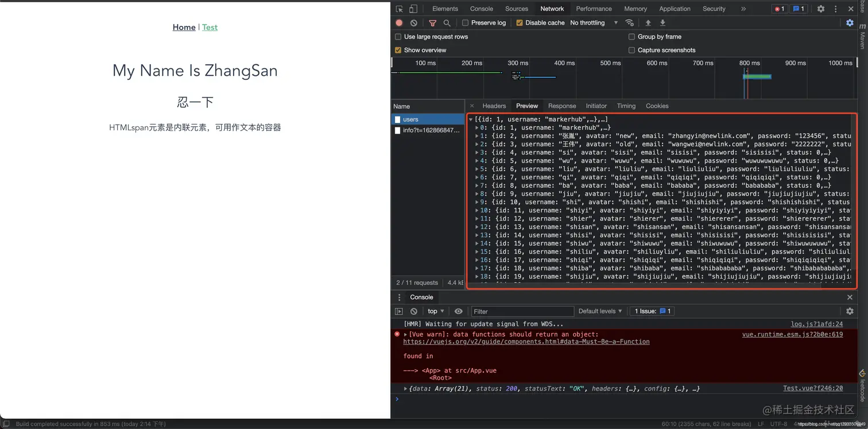Toggle the network filter funnel icon
Viewport: 868px width, 429px height.
433,23
